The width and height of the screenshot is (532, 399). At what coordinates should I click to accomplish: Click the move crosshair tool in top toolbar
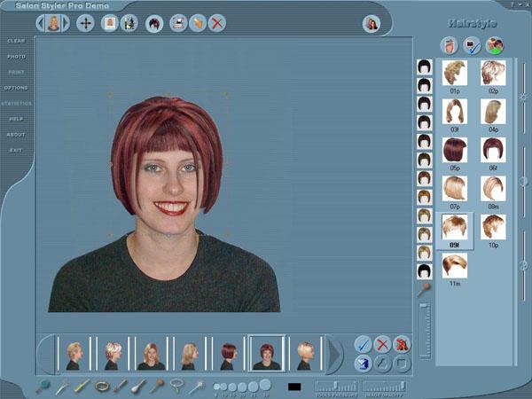(x=86, y=23)
